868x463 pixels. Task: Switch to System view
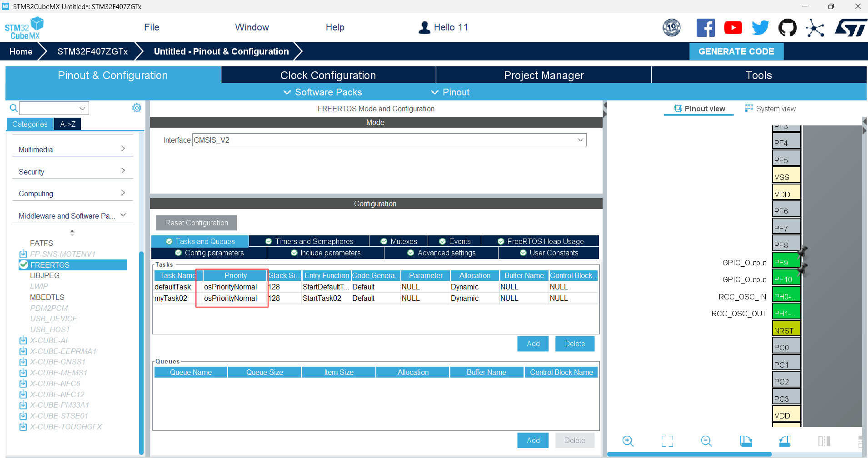[x=771, y=109]
